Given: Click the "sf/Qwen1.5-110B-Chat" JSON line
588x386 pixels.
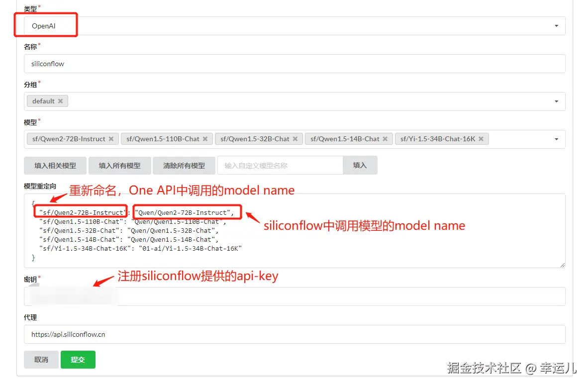Looking at the screenshot, I should tap(132, 222).
